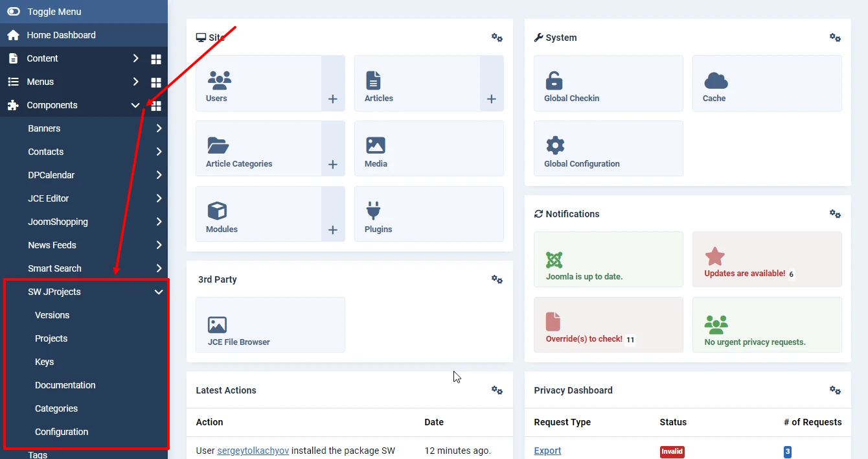Expand DPCalendar submenu arrow

pos(159,175)
